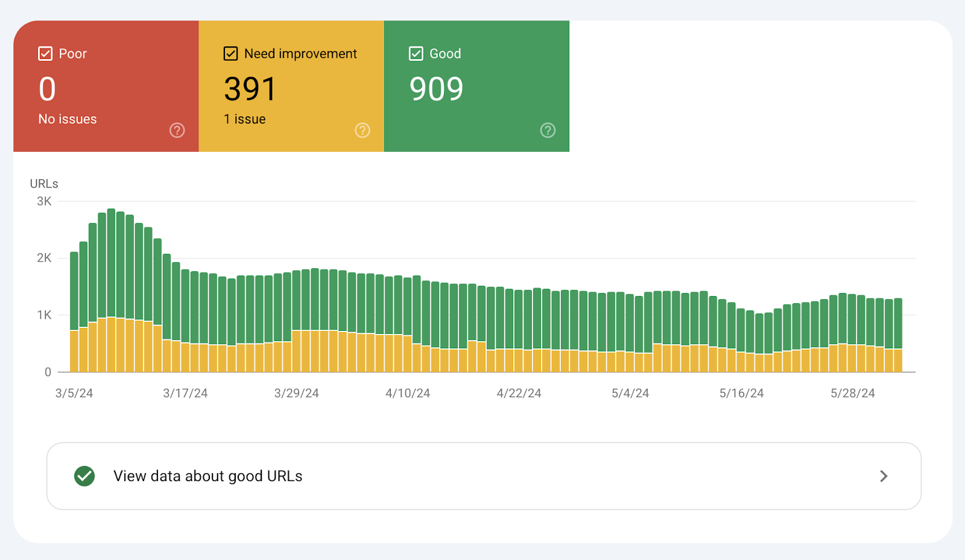Screen dimensions: 965x560
Task: Open help icon on Poor card
Action: [x=177, y=130]
